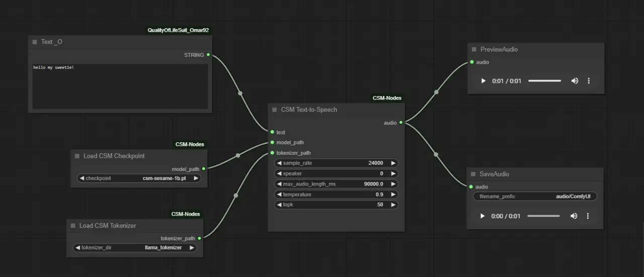Click the 0:00 / 0:01 time in SaveAudio
Viewport: 644px width, 277px height.
(x=506, y=216)
